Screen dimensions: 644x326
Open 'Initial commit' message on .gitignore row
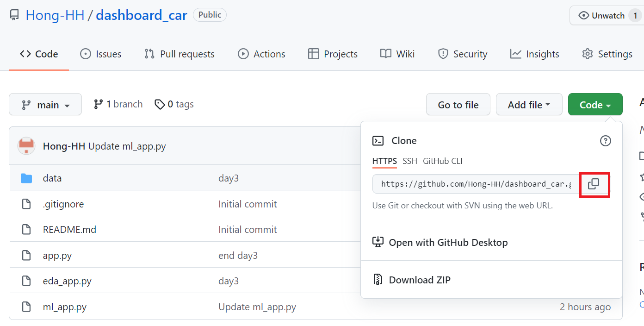coord(248,204)
